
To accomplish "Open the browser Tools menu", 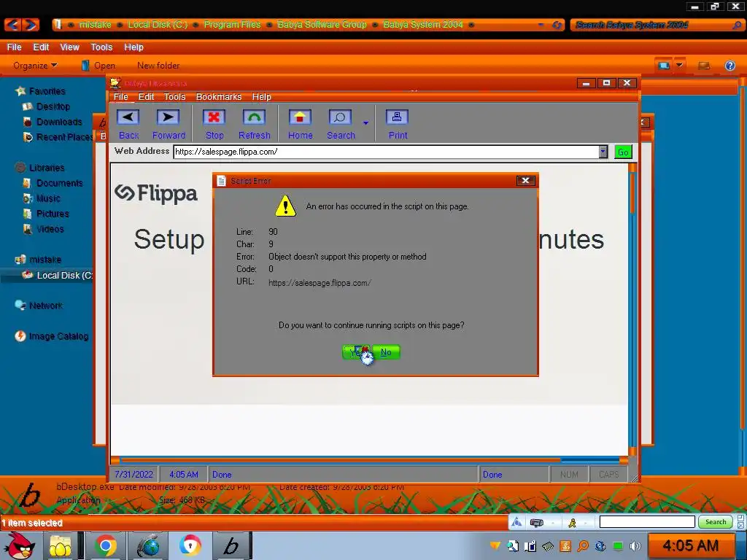I will [x=174, y=97].
